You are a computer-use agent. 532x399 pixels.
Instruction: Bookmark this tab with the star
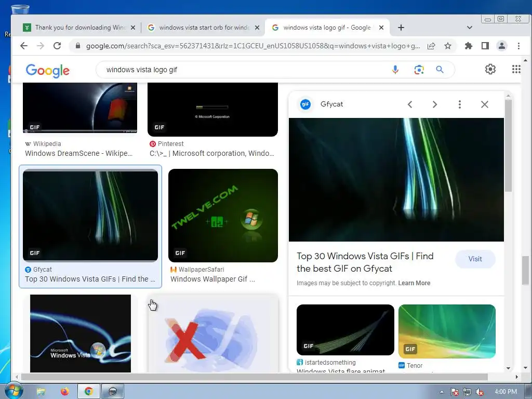pyautogui.click(x=448, y=46)
